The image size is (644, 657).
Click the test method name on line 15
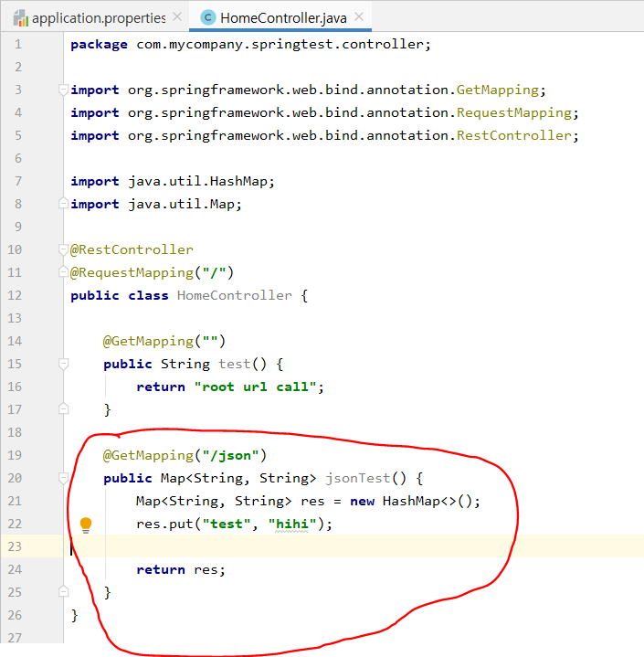(234, 364)
